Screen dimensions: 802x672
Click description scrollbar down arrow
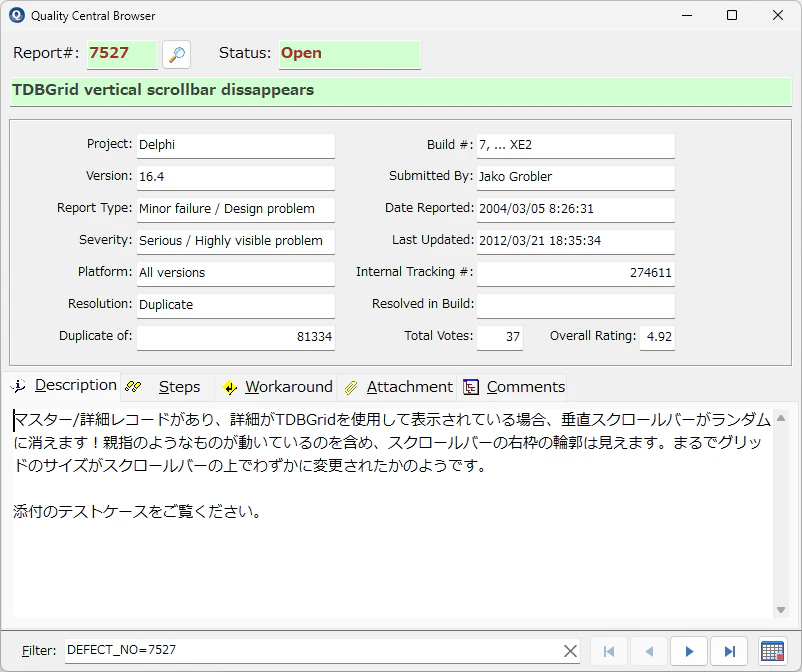[x=781, y=610]
